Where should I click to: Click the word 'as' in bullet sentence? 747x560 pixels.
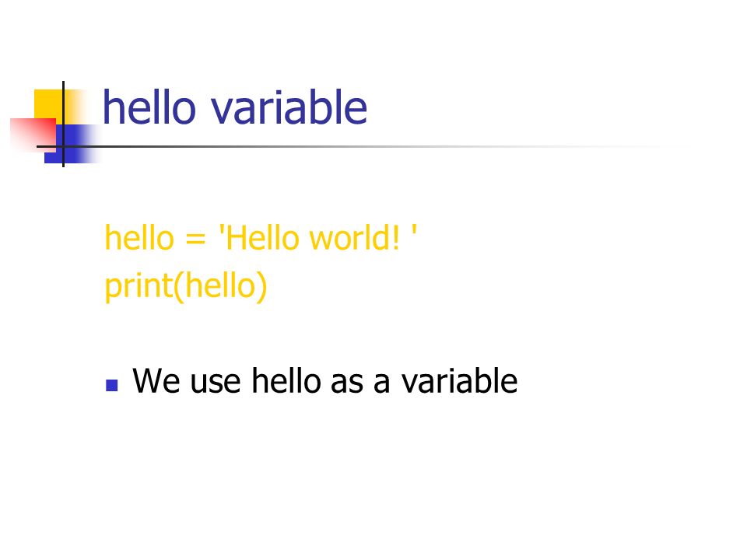coord(347,383)
